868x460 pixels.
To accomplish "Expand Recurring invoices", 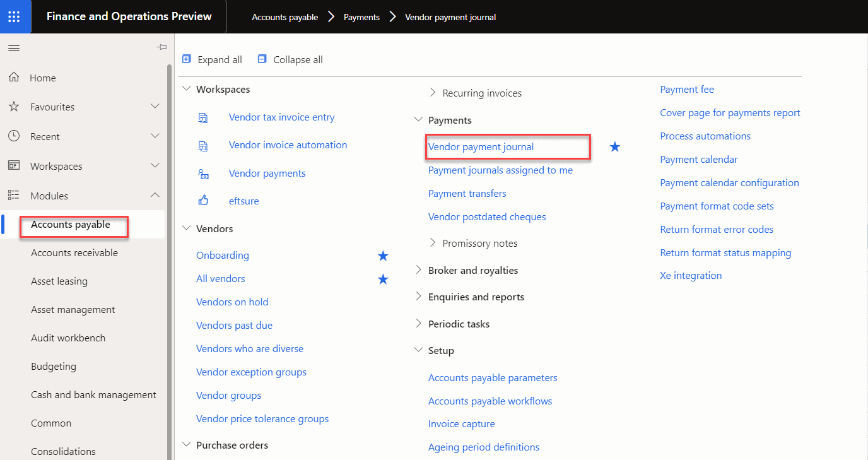I will coord(432,93).
